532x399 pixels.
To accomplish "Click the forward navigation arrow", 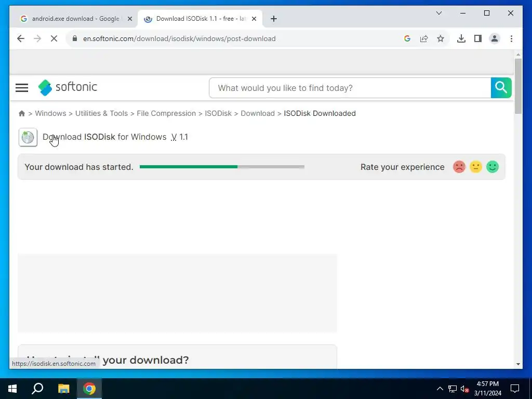I will pyautogui.click(x=37, y=38).
